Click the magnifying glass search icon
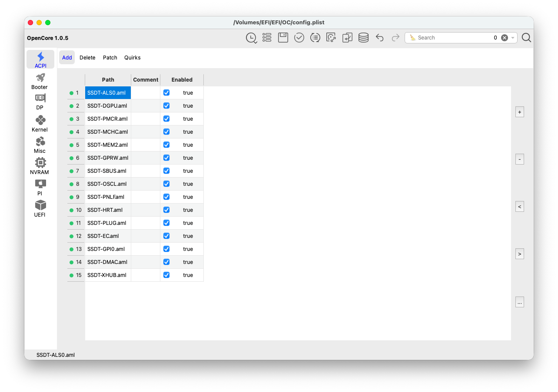 (x=526, y=38)
